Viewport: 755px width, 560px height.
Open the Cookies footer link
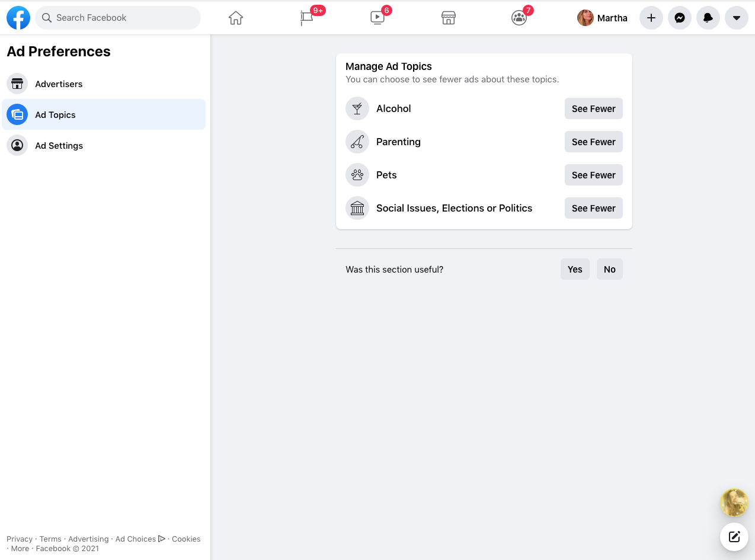click(x=186, y=539)
